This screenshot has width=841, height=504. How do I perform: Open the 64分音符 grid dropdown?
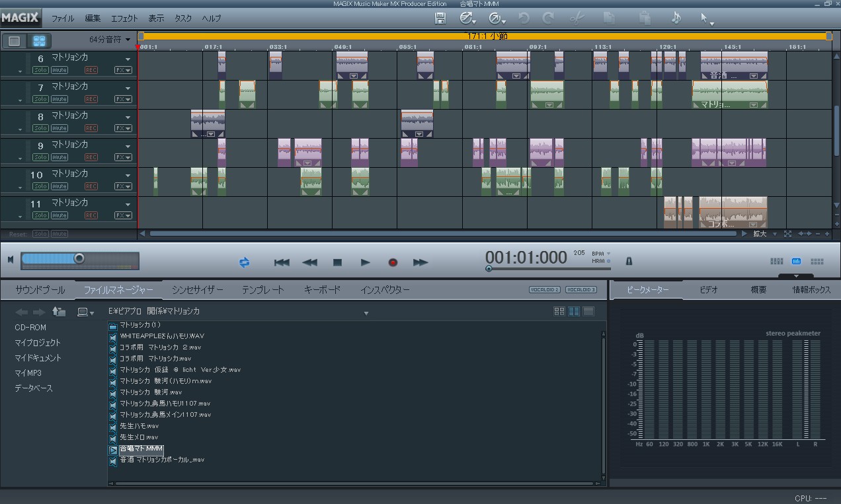pos(110,40)
